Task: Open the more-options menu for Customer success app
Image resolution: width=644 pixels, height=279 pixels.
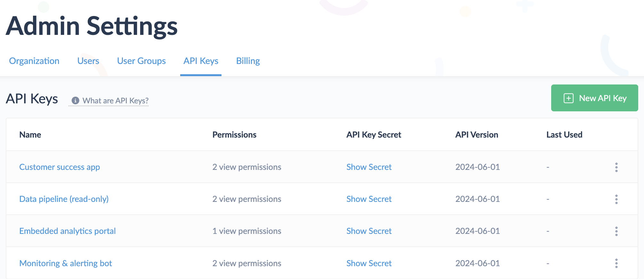Action: coord(616,167)
